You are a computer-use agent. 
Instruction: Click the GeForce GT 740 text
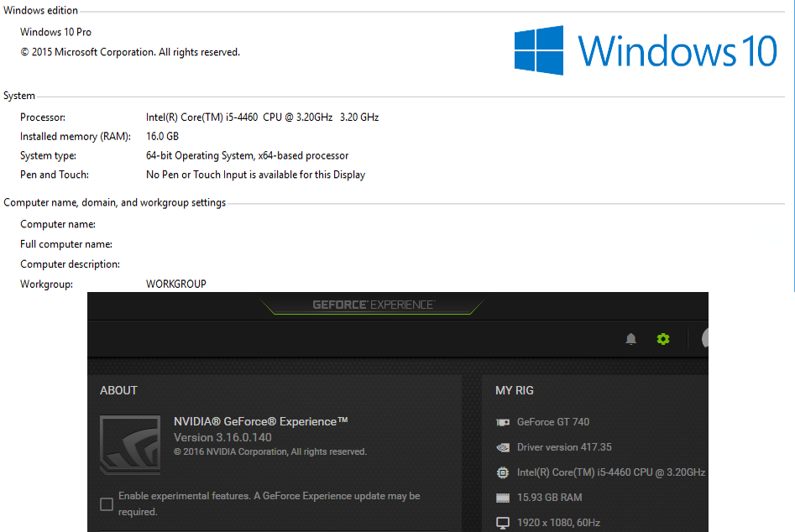(x=553, y=422)
